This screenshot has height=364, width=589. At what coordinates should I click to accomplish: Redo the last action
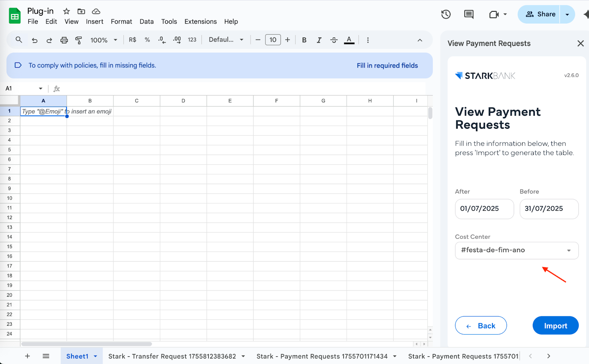[49, 40]
